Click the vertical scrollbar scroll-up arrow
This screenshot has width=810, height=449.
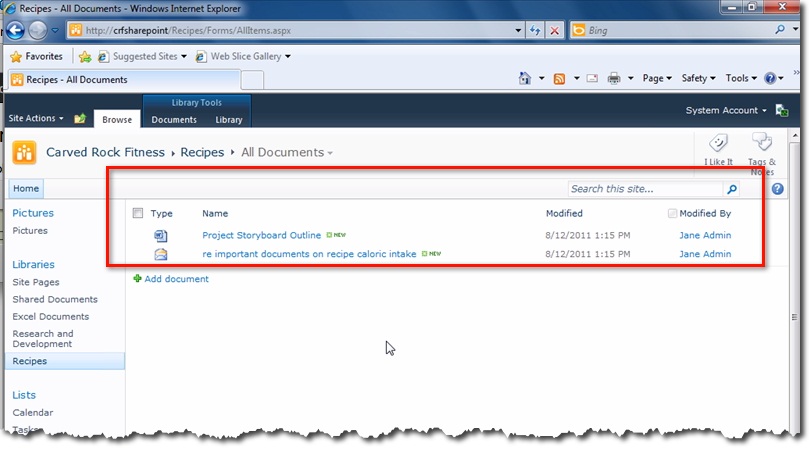(x=794, y=136)
